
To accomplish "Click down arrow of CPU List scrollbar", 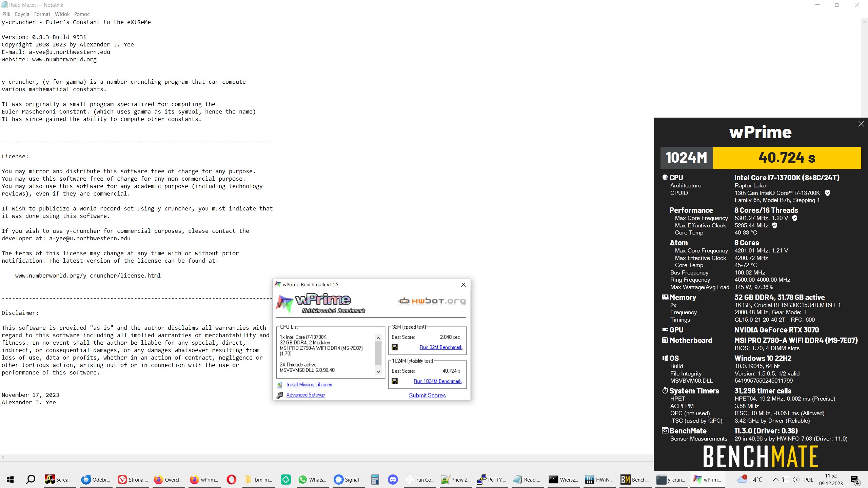I will (x=378, y=372).
